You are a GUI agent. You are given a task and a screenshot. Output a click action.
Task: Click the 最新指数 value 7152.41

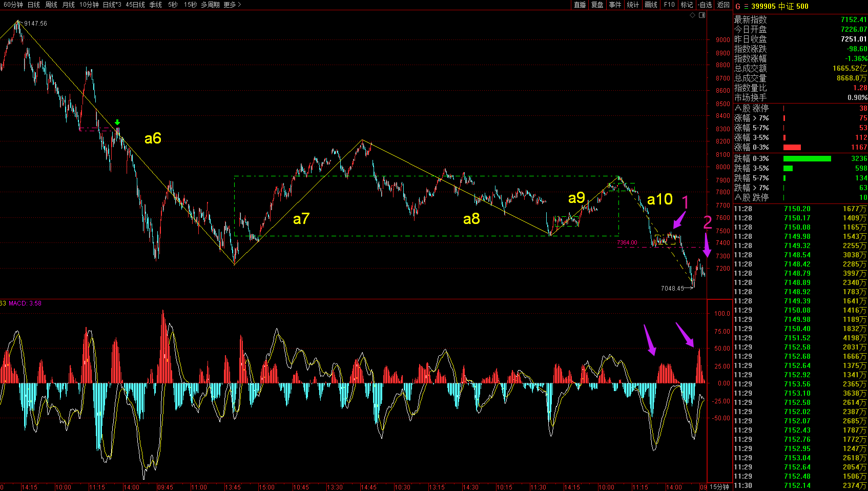coord(854,19)
